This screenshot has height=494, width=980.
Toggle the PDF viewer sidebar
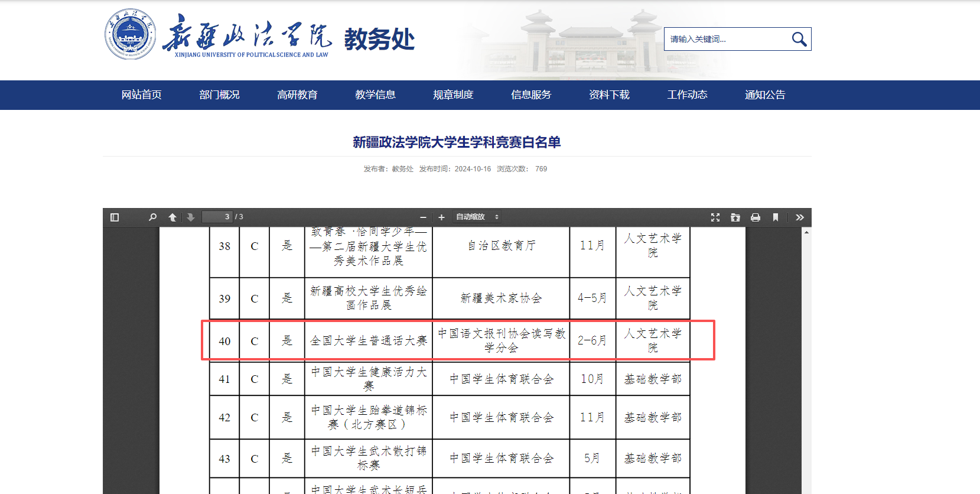[115, 217]
